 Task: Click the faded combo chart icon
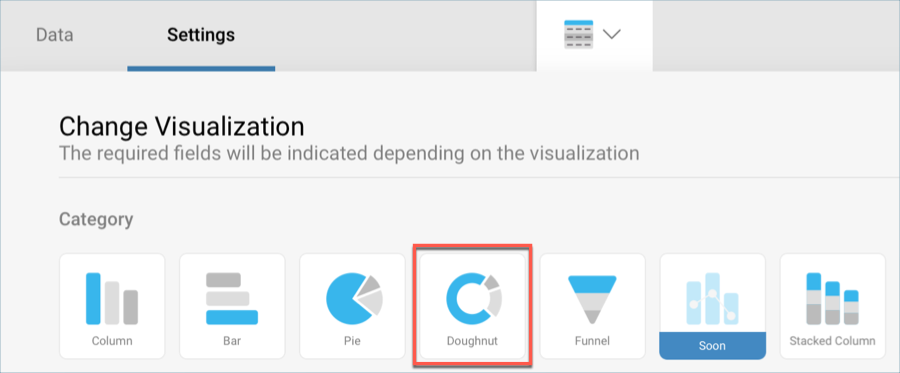(712, 298)
